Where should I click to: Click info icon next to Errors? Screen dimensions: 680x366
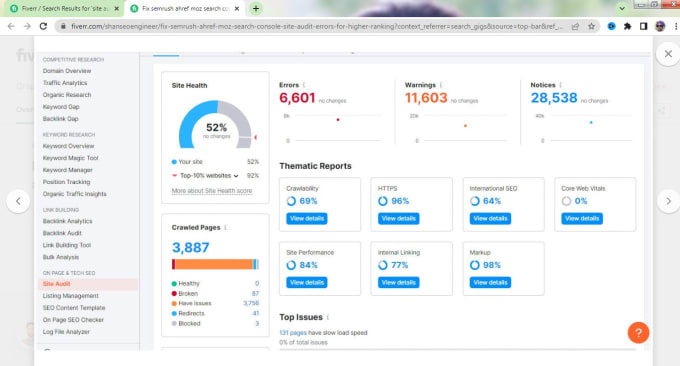tap(304, 85)
